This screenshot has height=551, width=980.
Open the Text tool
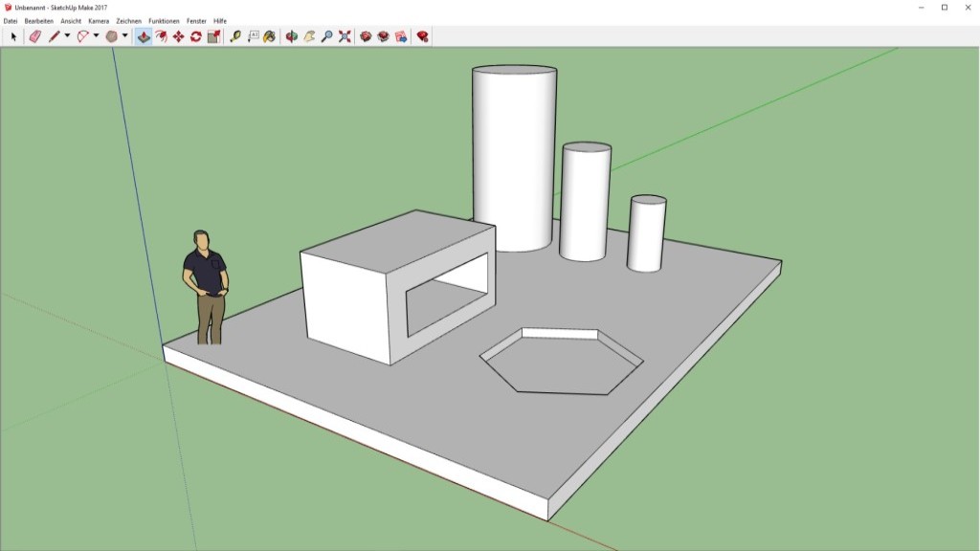coord(254,35)
